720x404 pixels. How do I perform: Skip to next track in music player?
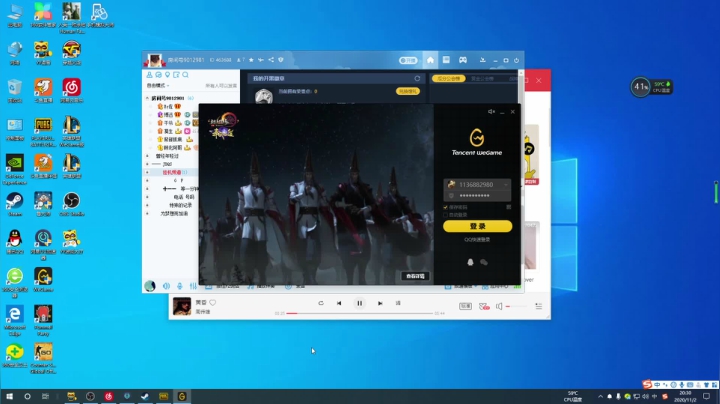pos(380,303)
